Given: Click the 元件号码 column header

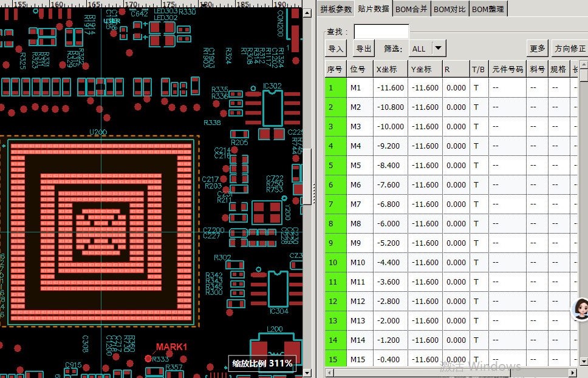Looking at the screenshot, I should pyautogui.click(x=508, y=69).
